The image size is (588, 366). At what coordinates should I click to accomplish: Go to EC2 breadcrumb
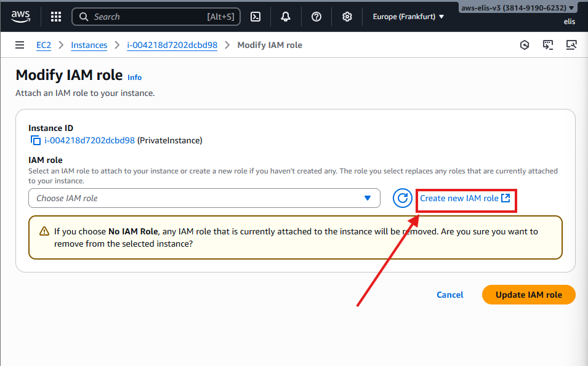point(44,45)
